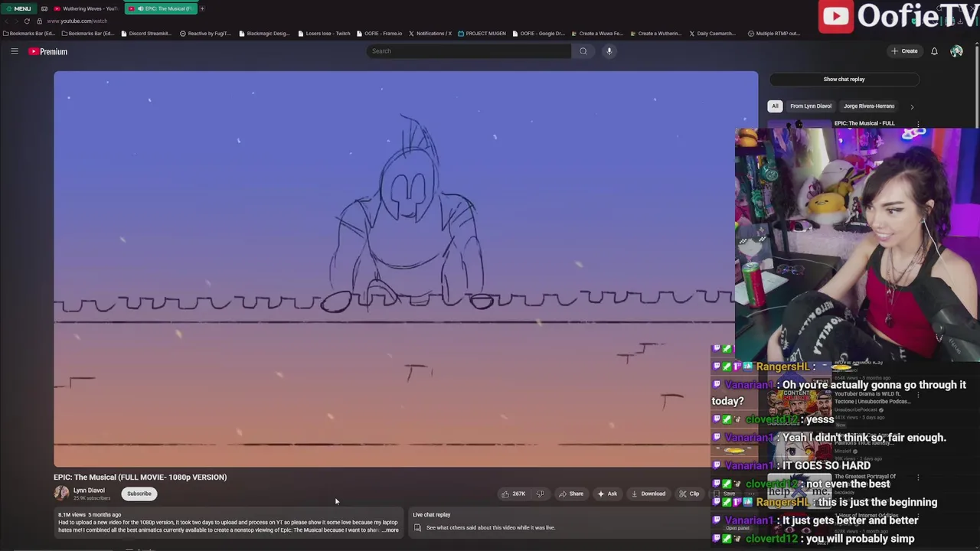This screenshot has width=980, height=551.
Task: Click the search magnifier button
Action: [x=583, y=51]
